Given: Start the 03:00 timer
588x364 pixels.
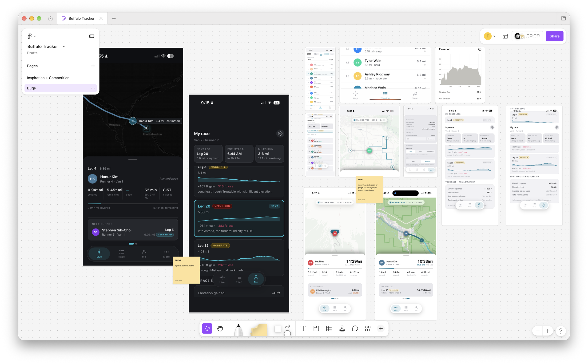Looking at the screenshot, I should 533,36.
